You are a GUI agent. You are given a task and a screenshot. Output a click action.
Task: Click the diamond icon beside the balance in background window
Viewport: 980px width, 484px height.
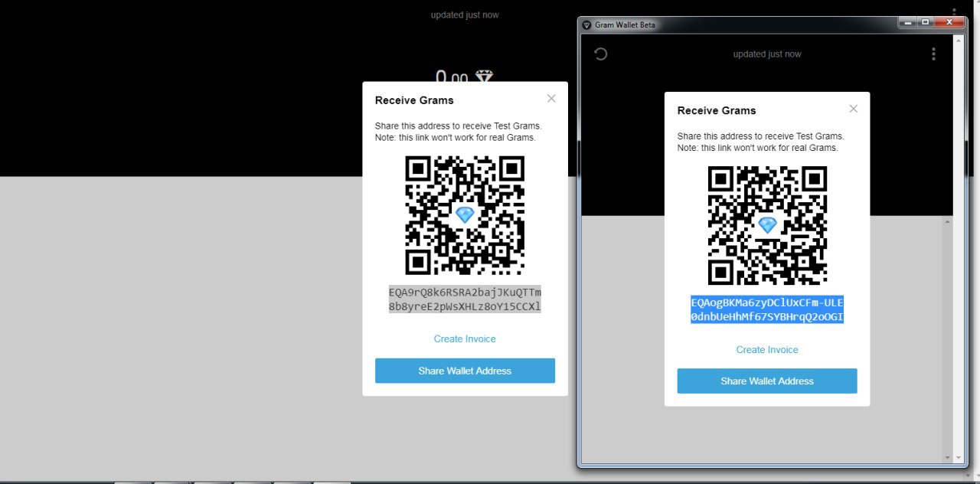coord(485,77)
